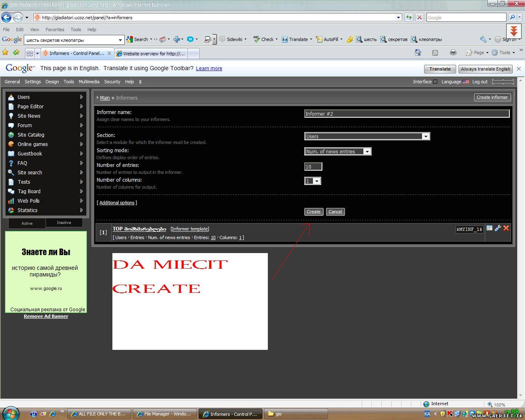This screenshot has height=420, width=525.
Task: Open the Additional options link
Action: 117,203
